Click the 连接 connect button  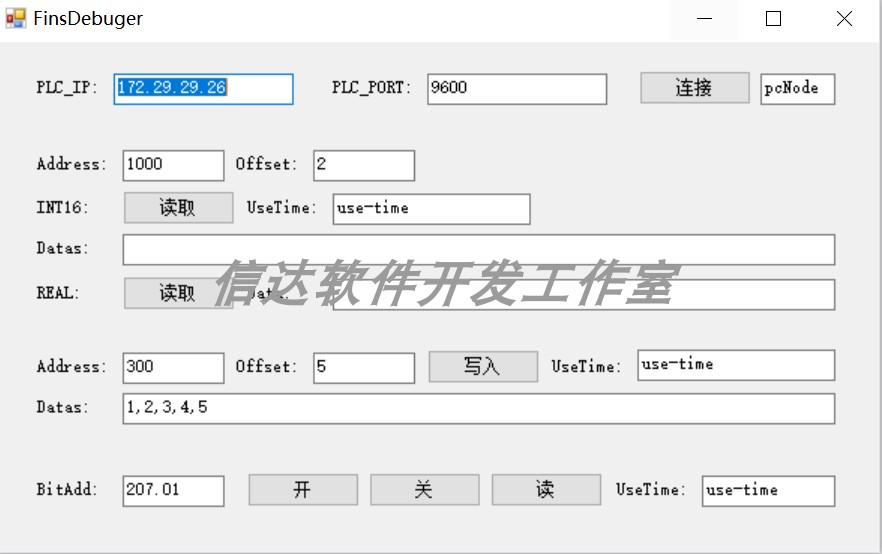[x=695, y=88]
